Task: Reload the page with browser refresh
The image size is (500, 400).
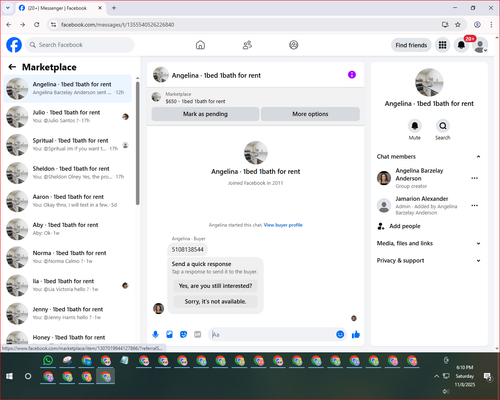Action: click(37, 25)
